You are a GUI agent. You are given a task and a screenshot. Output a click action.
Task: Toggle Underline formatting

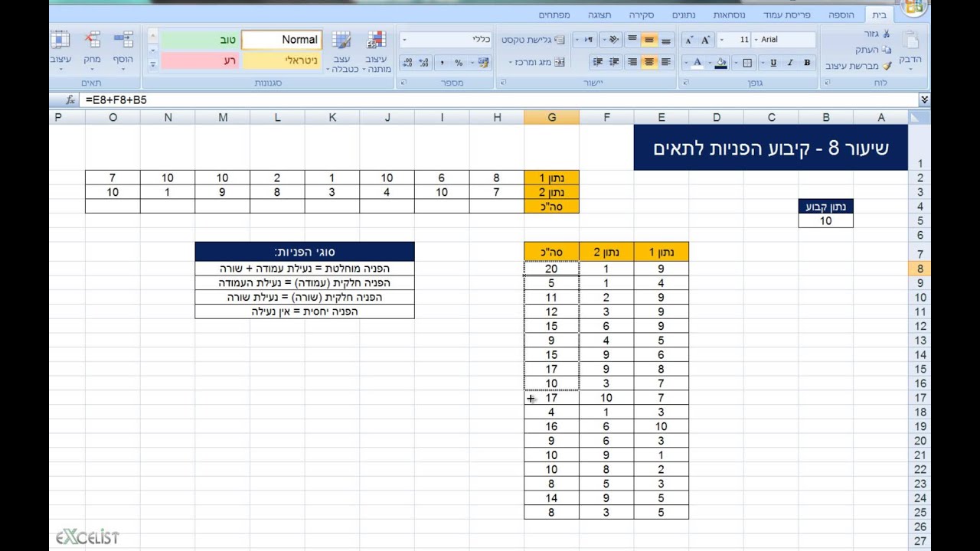coord(773,63)
